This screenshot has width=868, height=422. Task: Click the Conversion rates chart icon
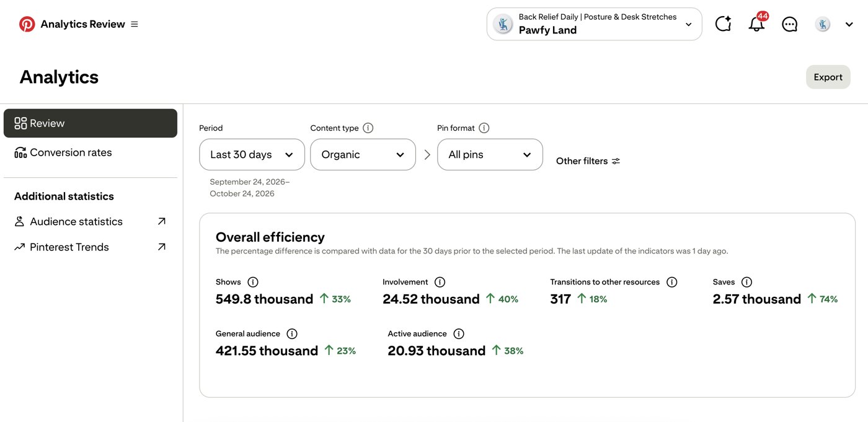click(x=20, y=152)
